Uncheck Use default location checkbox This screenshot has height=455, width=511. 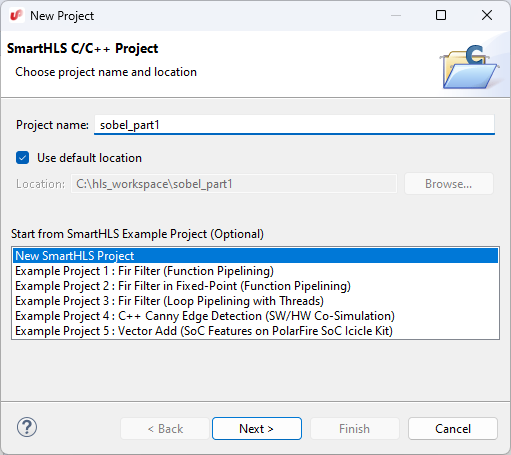tap(23, 158)
